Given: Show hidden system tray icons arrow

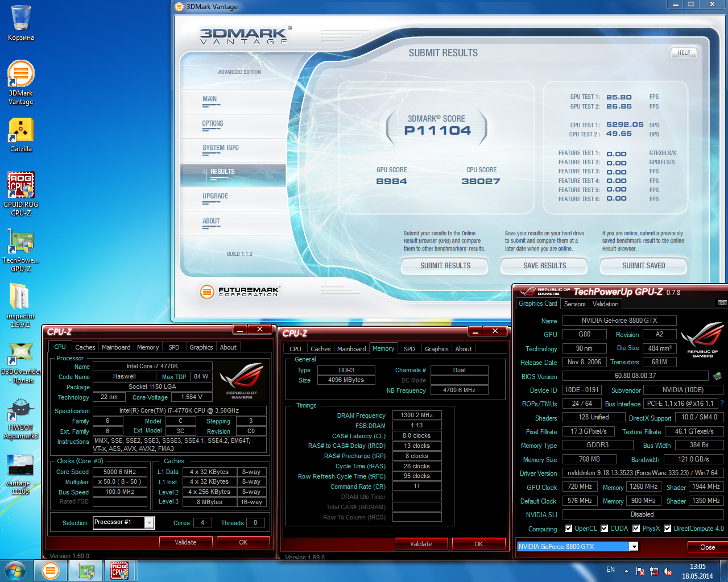Looking at the screenshot, I should 626,571.
